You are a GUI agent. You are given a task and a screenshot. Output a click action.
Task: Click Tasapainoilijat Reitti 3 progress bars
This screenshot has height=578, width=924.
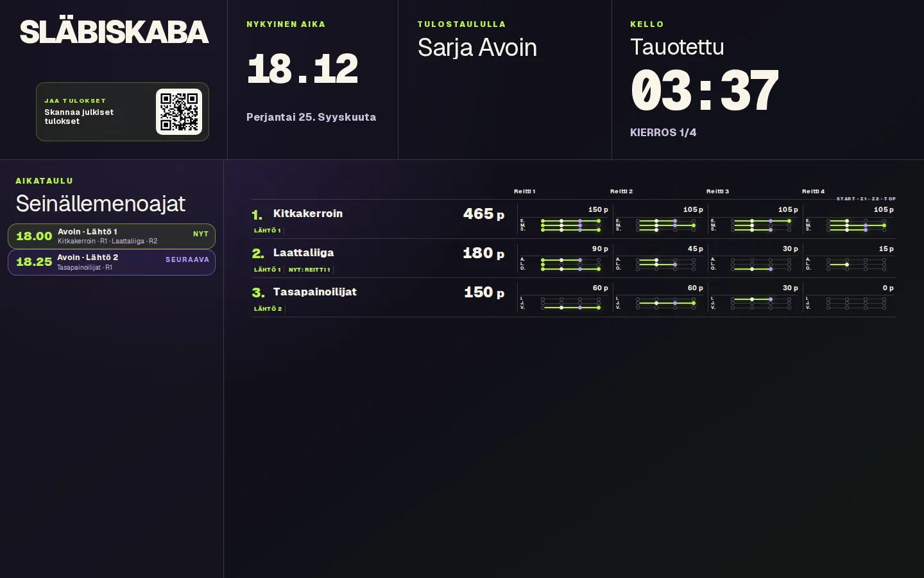[760, 304]
